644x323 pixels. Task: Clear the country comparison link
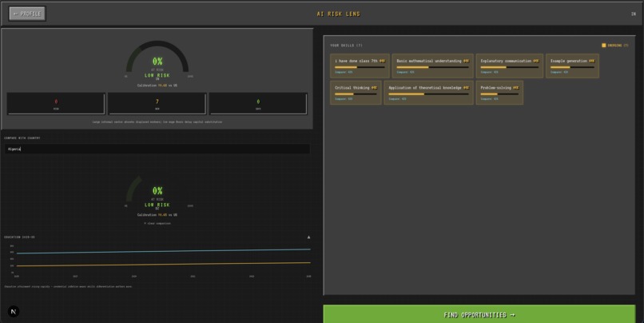point(157,223)
